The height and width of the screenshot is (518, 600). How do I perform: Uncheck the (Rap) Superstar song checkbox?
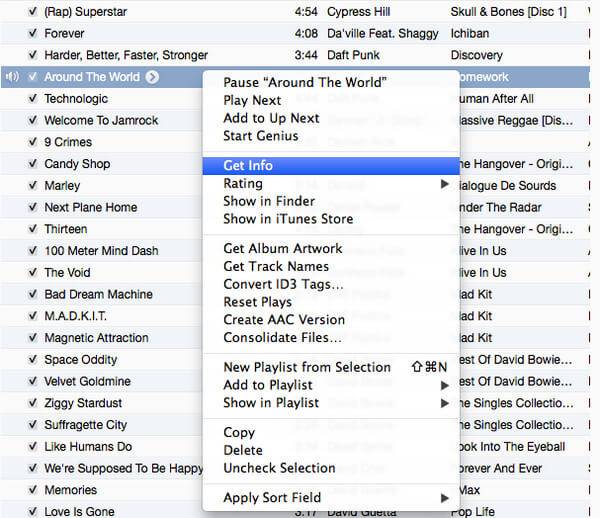tap(33, 11)
